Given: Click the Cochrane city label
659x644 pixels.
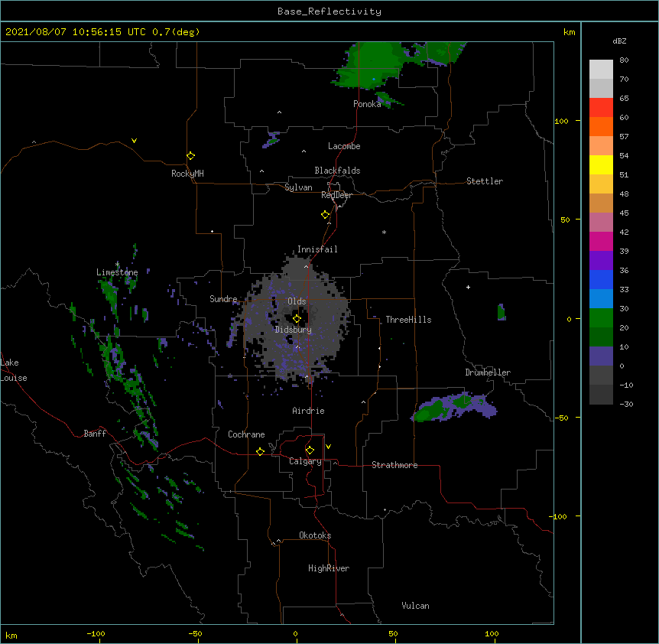Looking at the screenshot, I should click(x=246, y=434).
